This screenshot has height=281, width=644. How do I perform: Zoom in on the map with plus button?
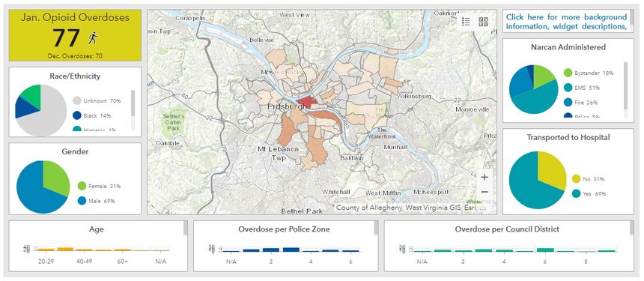[x=484, y=178]
